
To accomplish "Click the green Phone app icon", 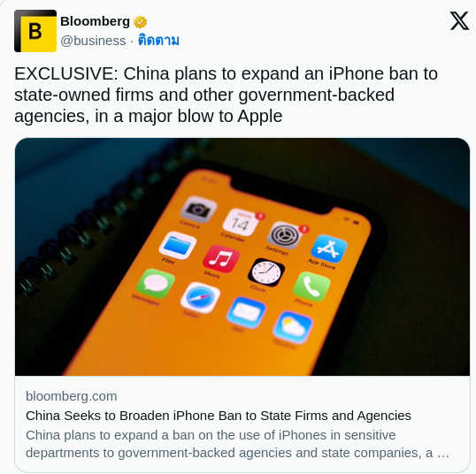I will 311,287.
